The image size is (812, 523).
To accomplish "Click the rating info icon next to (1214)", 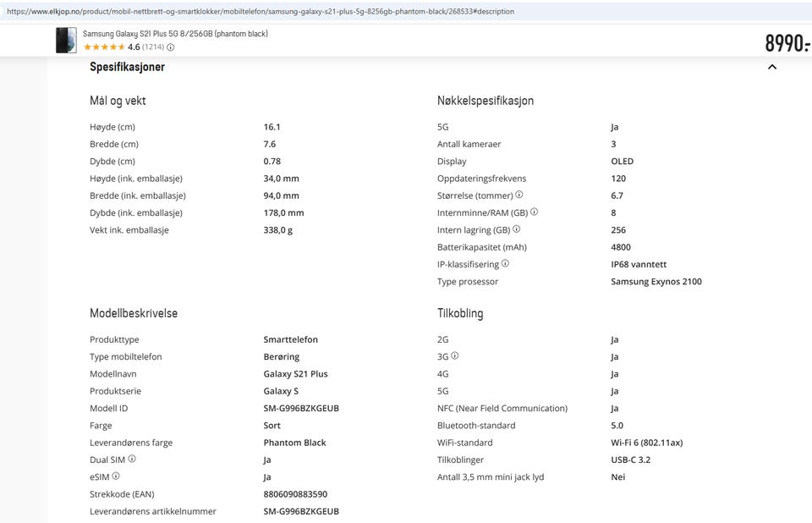I will [x=170, y=47].
